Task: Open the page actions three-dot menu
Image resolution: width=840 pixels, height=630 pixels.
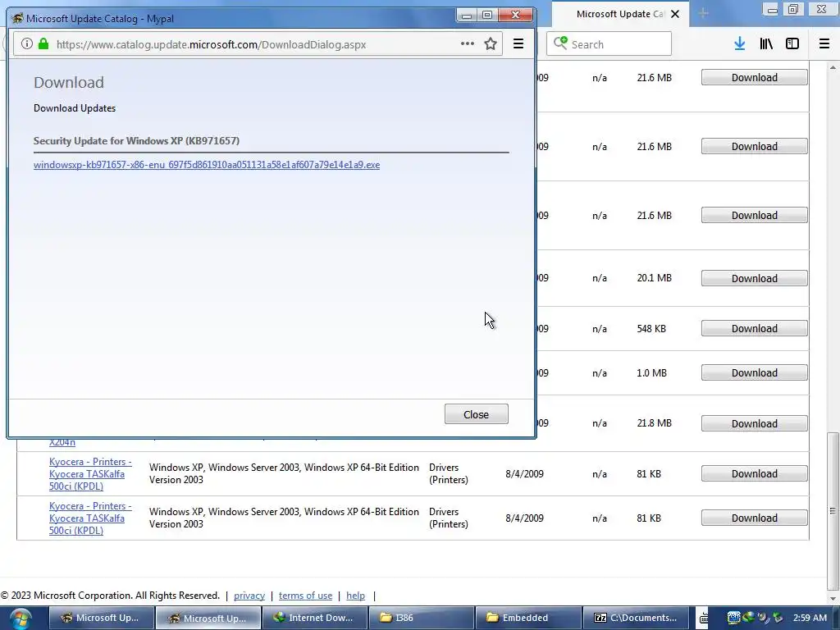Action: click(x=467, y=44)
